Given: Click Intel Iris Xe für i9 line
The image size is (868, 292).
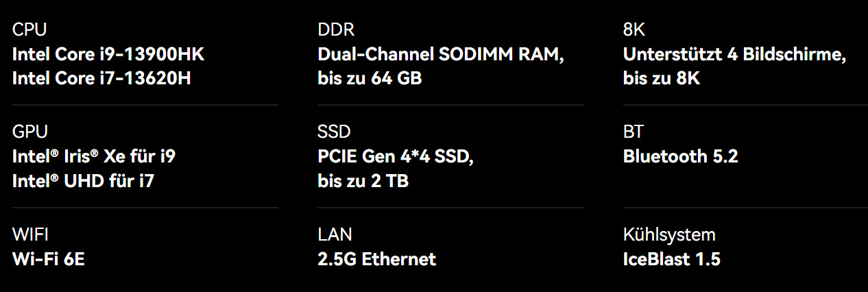Looking at the screenshot, I should 94,156.
